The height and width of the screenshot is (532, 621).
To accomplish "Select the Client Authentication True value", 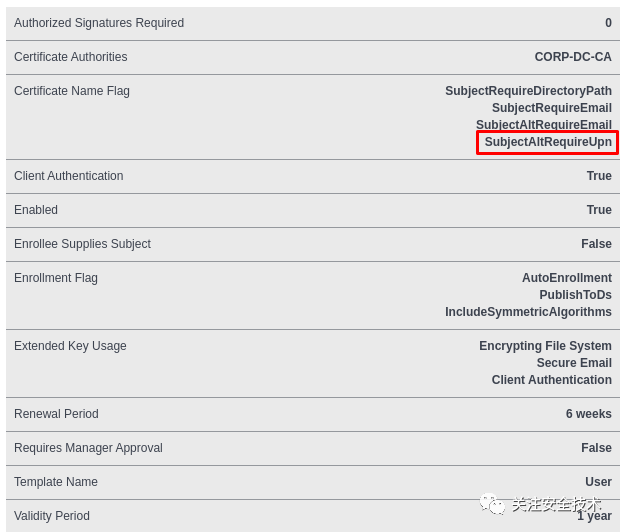I will pos(599,176).
